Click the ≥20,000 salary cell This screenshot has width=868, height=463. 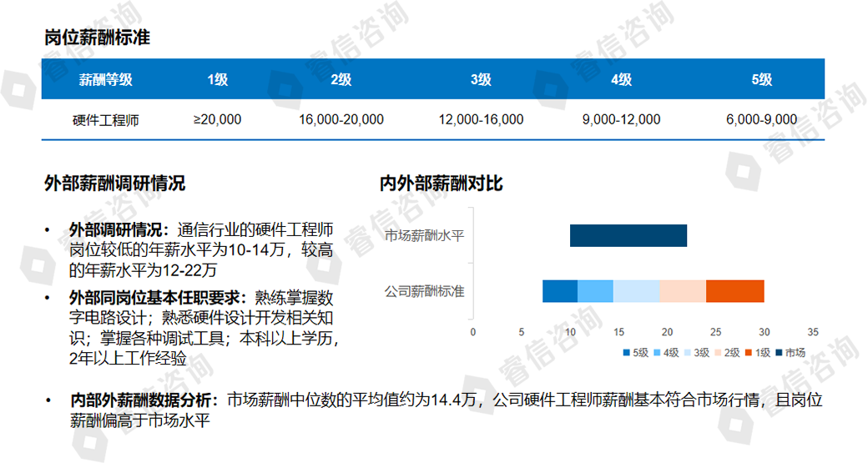coord(217,120)
